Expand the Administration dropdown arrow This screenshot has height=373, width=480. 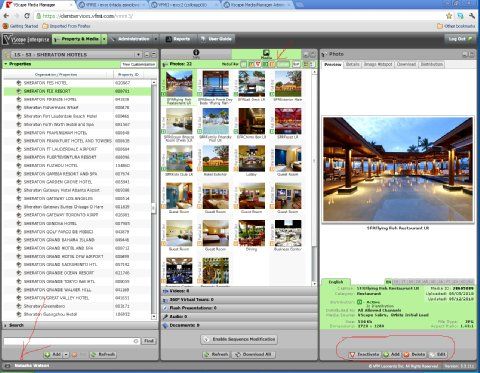point(156,39)
